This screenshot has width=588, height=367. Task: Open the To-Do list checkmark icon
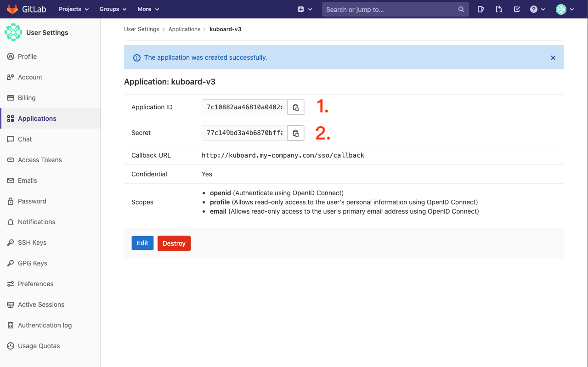pos(517,9)
